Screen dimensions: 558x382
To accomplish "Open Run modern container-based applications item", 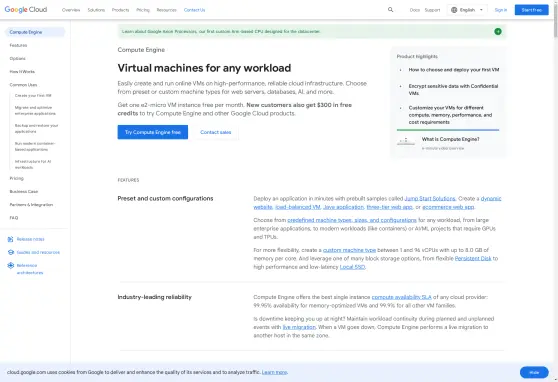I will click(35, 146).
